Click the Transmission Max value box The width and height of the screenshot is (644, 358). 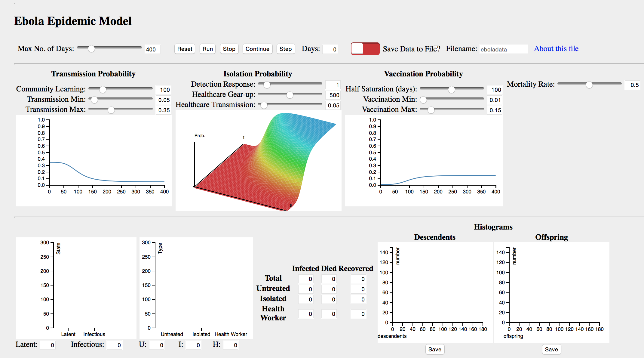[x=163, y=110]
